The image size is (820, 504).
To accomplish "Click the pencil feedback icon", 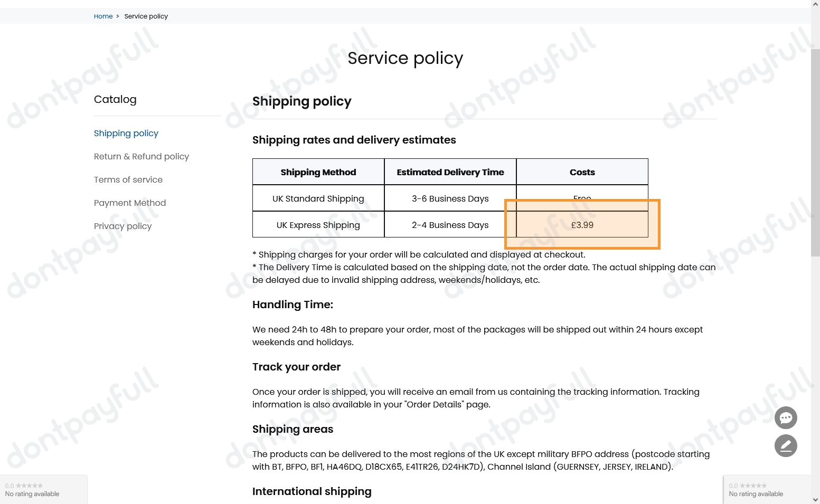I will 786,446.
